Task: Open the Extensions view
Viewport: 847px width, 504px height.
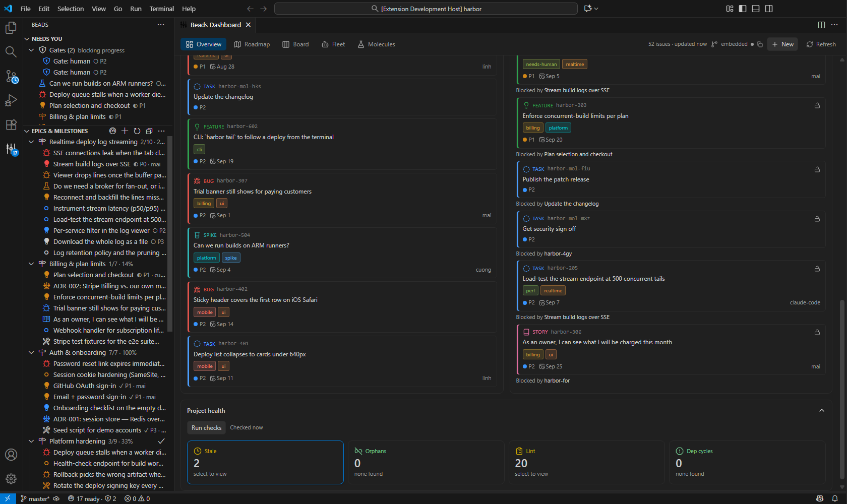Action: [11, 124]
